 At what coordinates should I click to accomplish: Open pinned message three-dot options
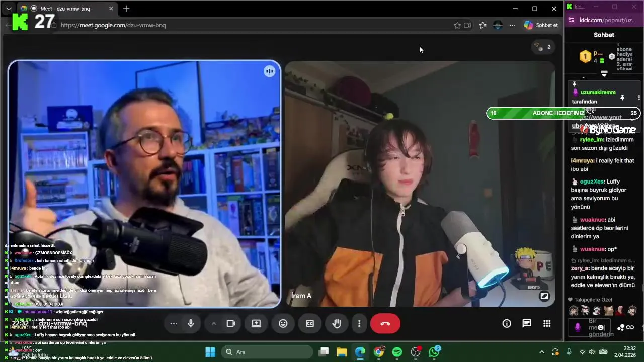[639, 98]
